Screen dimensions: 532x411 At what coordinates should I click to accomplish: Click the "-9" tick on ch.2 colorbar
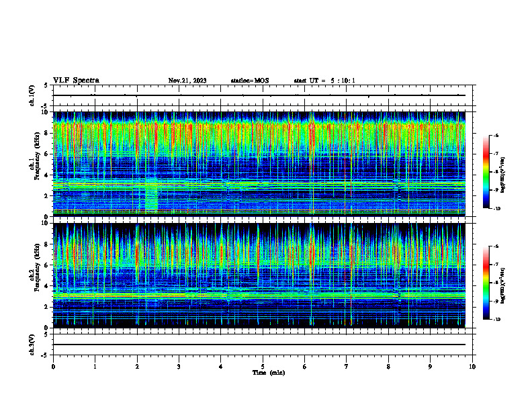[496, 301]
